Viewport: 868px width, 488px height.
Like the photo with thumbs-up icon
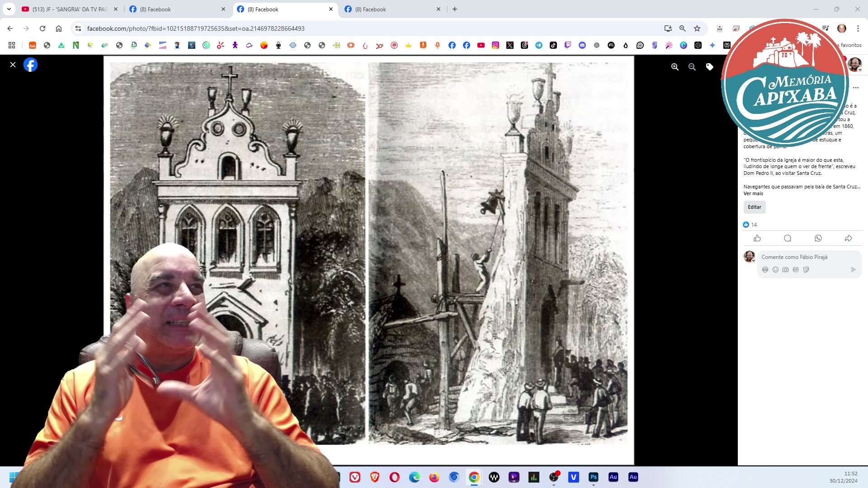[757, 238]
